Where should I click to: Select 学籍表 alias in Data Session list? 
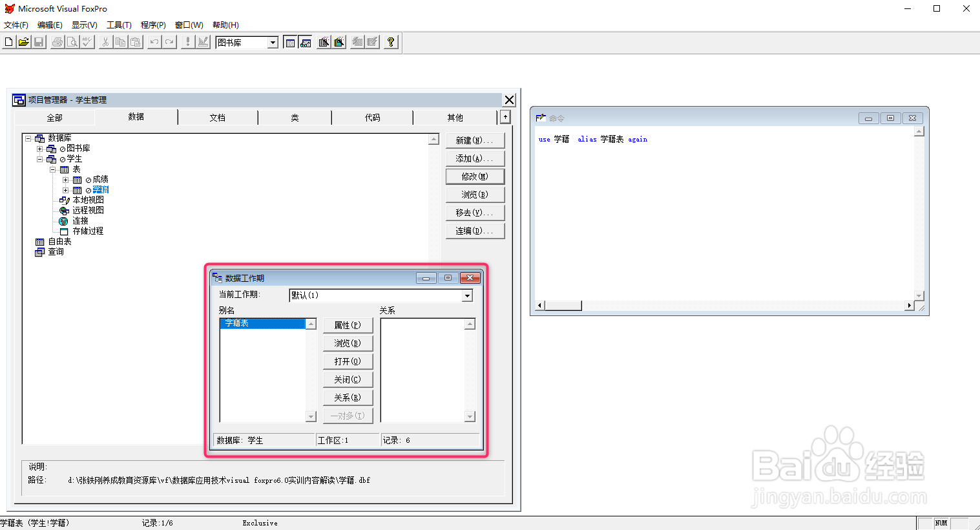tap(262, 323)
